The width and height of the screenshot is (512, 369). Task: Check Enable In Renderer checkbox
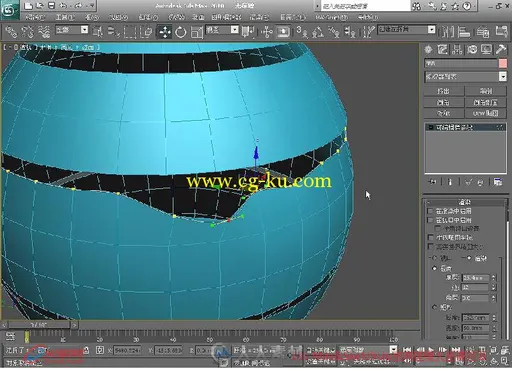(x=430, y=211)
